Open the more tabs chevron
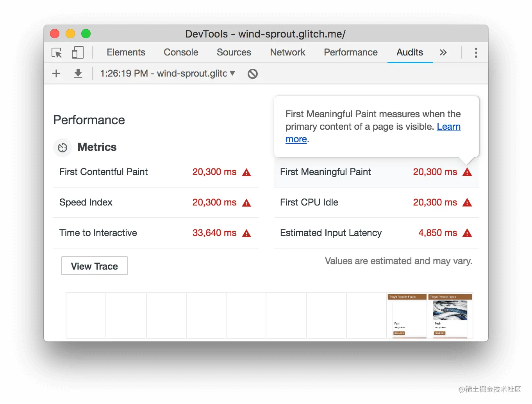The height and width of the screenshot is (404, 532). tap(443, 52)
